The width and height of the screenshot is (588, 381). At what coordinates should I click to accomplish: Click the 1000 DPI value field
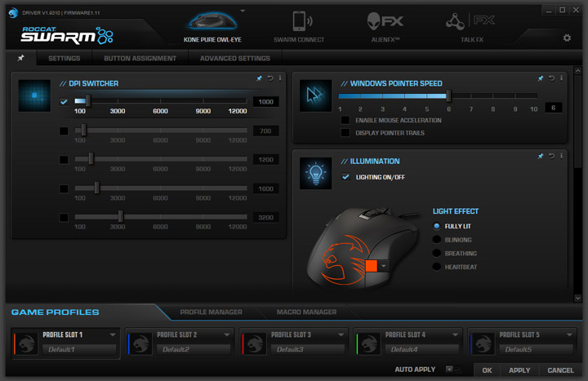coord(266,101)
